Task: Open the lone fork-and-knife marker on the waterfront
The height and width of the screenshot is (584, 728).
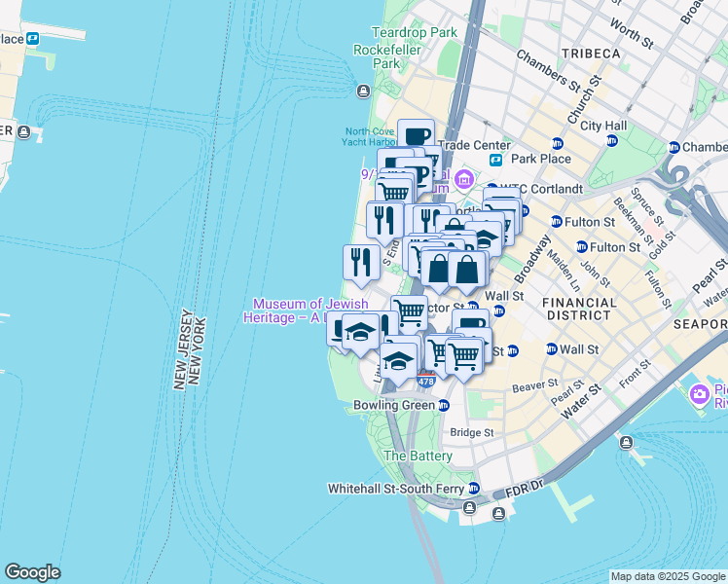Action: [361, 265]
